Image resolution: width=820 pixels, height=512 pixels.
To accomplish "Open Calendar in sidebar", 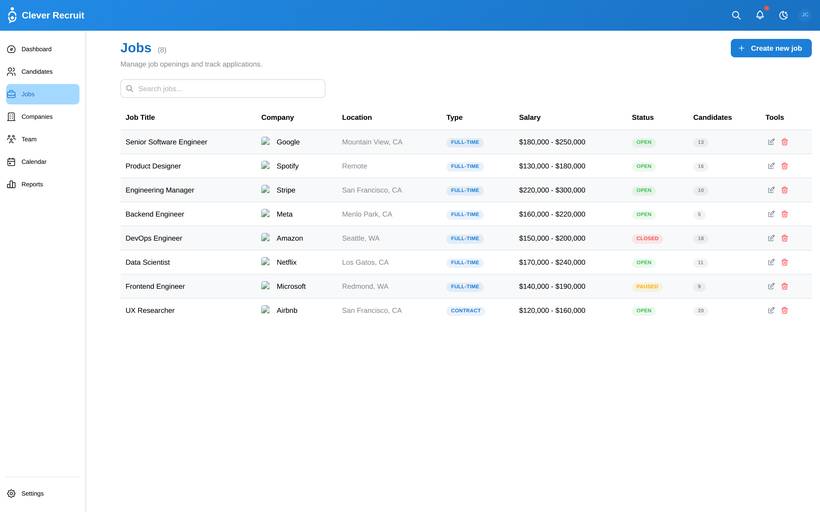I will 43,162.
